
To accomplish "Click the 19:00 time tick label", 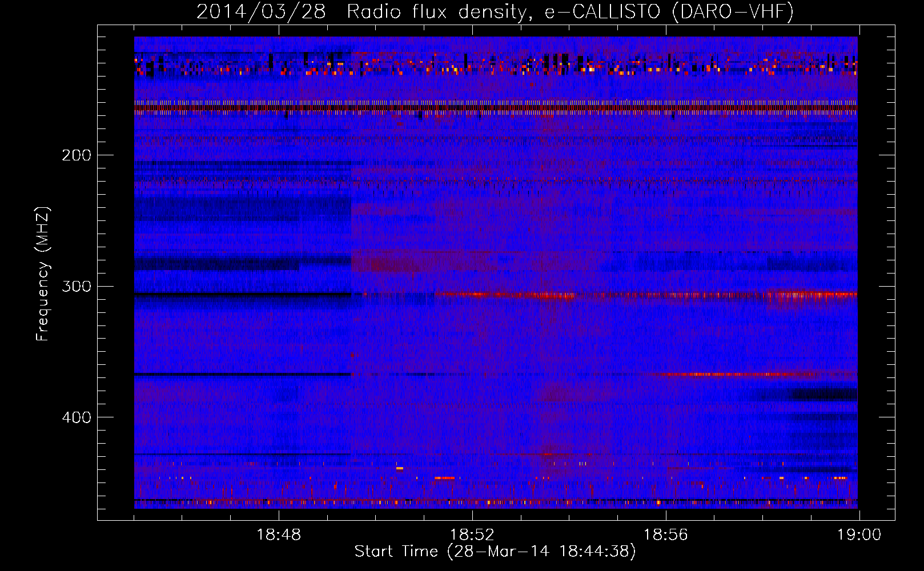I will (x=859, y=535).
